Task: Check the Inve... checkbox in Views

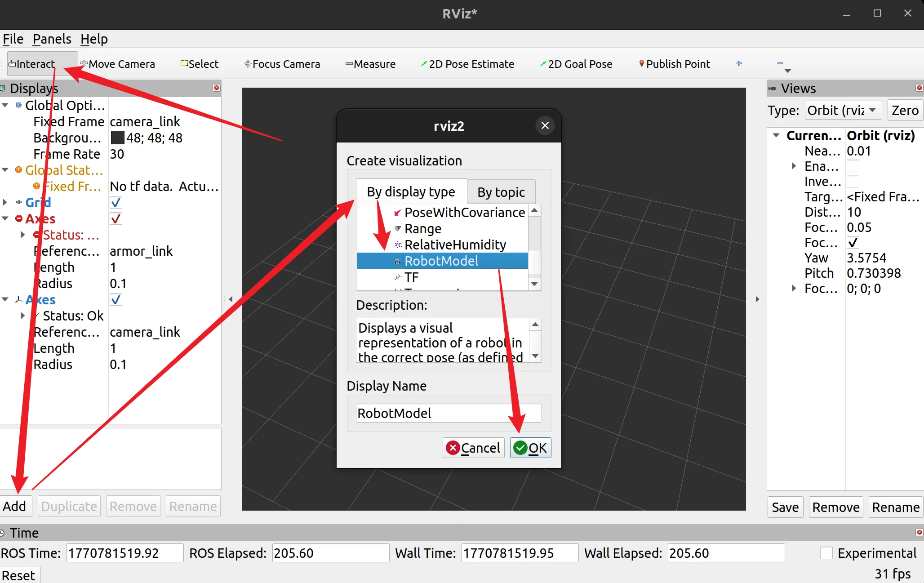Action: [853, 182]
